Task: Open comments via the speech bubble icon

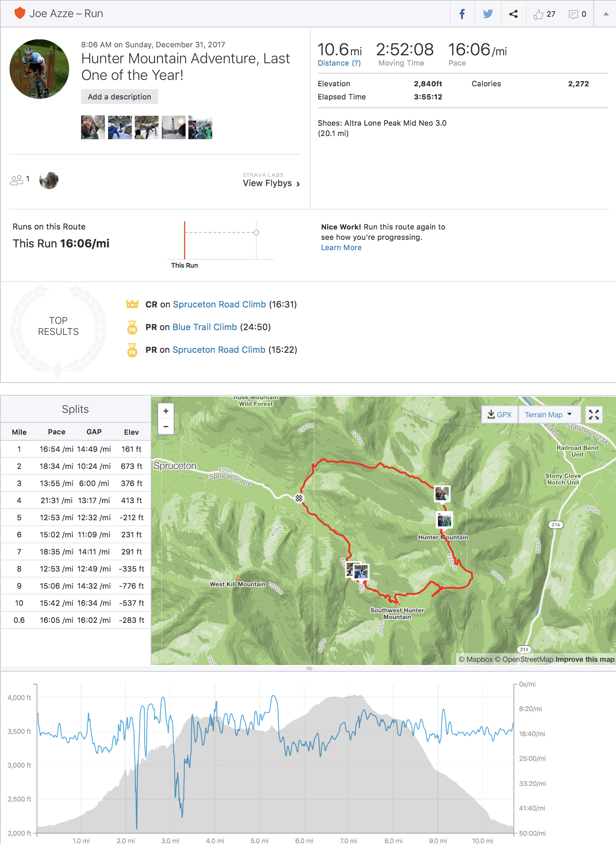Action: click(x=573, y=14)
